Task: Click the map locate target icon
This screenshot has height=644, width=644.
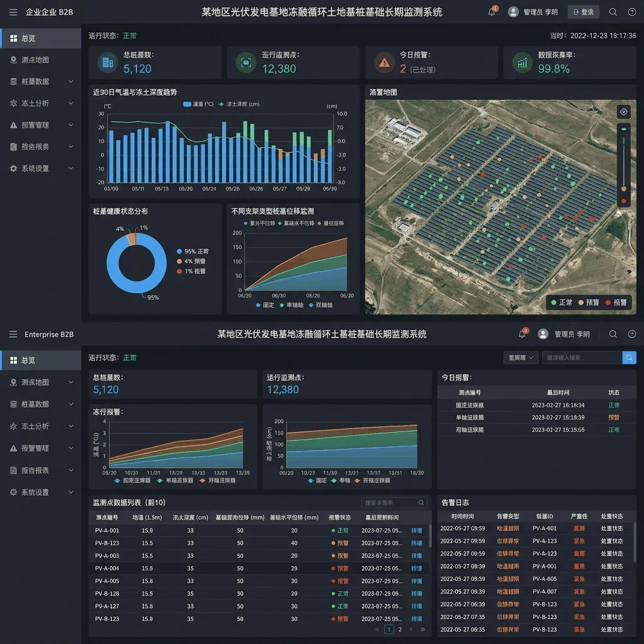Action: coord(623,112)
